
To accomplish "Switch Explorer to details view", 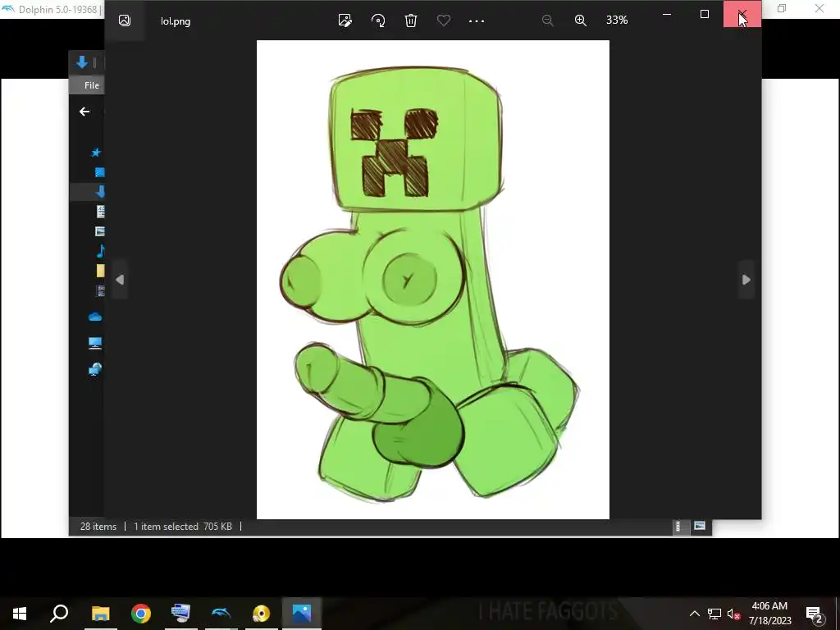I will click(678, 527).
